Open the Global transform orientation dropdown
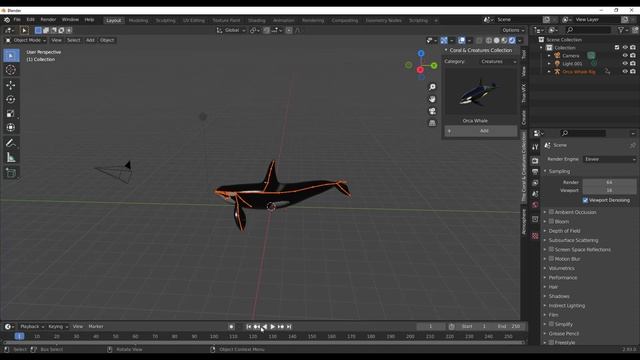This screenshot has width=640, height=360. [231, 30]
